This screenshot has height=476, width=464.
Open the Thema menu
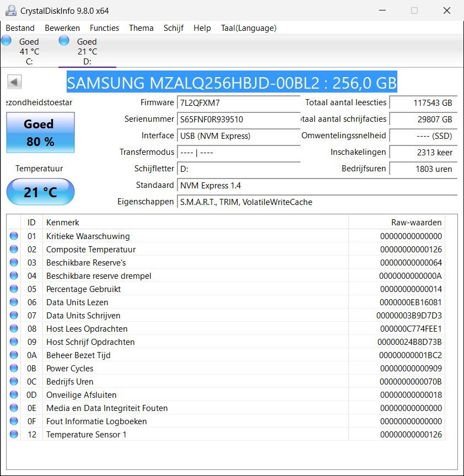click(141, 28)
